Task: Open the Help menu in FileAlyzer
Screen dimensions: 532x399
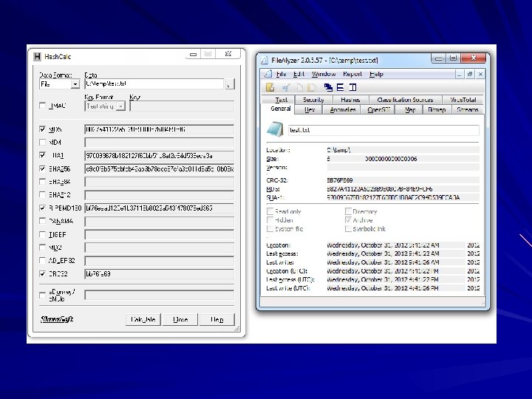Action: [x=376, y=74]
